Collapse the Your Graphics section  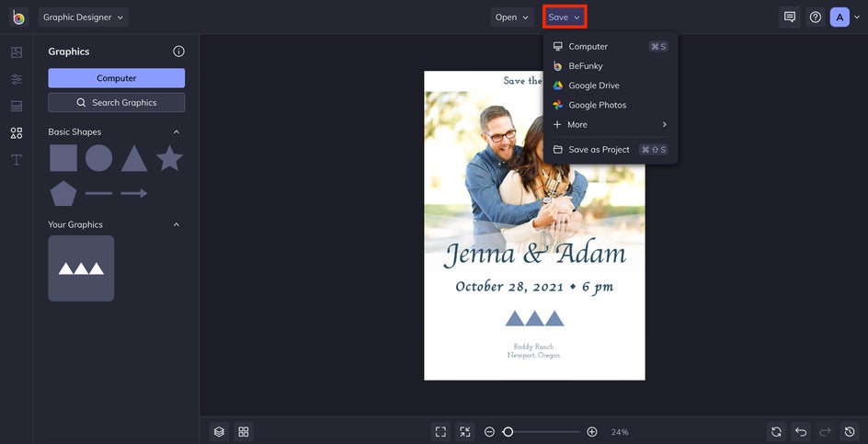(x=177, y=225)
